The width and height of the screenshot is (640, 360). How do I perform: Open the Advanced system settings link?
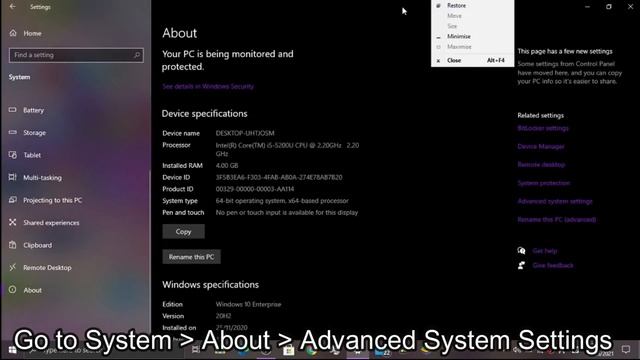(555, 201)
